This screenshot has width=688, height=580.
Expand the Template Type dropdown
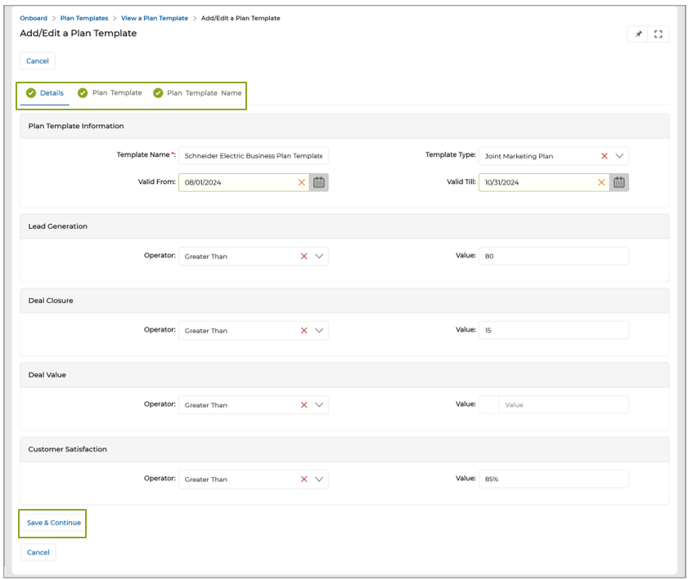[x=620, y=156]
